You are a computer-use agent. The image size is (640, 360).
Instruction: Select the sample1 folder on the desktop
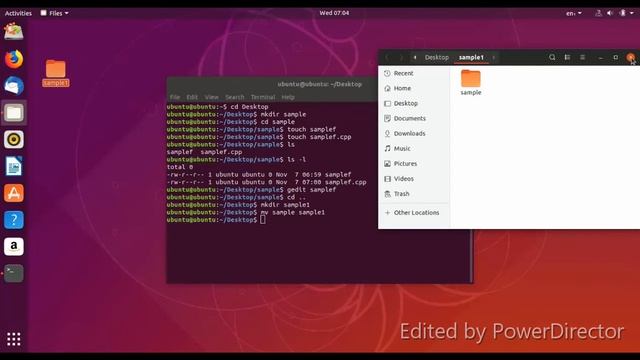56,73
